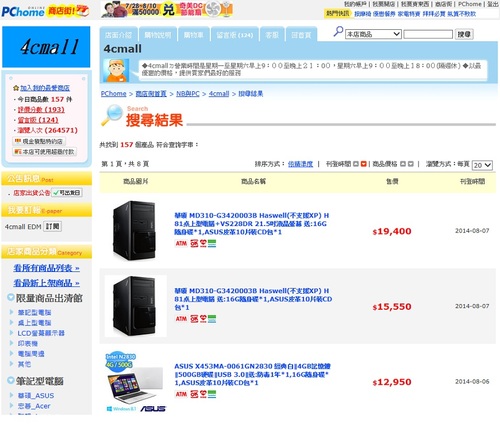The image size is (500, 428).
Task: Open the items-per-page dropdown showing 20
Action: click(x=482, y=165)
